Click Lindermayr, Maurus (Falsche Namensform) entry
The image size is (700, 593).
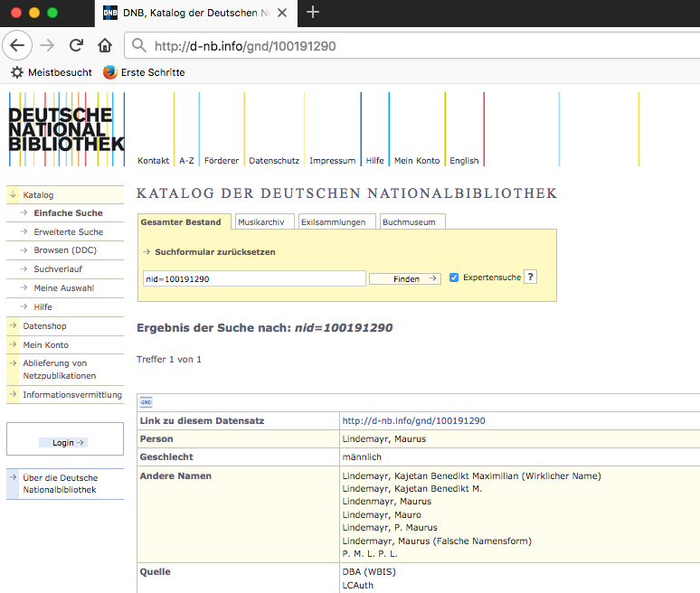pyautogui.click(x=437, y=541)
